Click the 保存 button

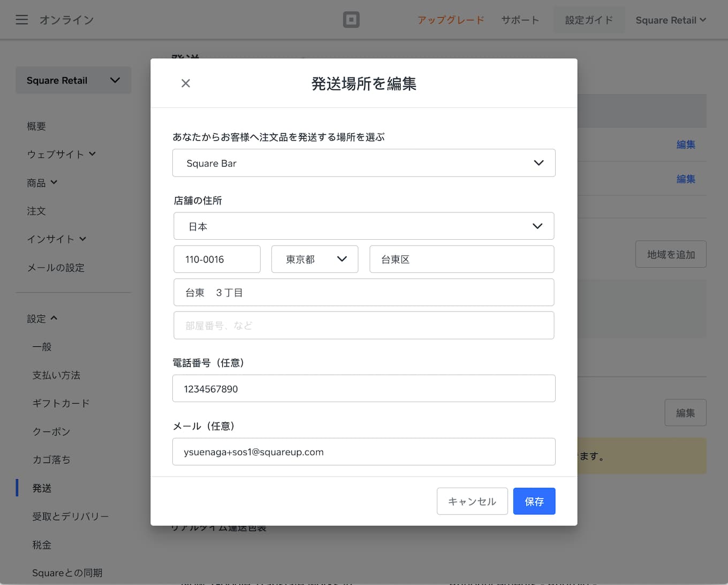pos(534,501)
